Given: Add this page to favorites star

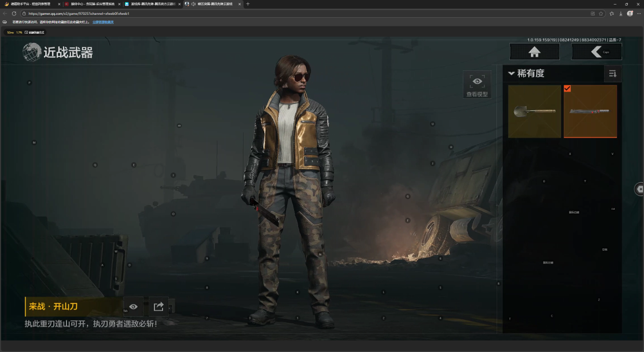Looking at the screenshot, I should 601,14.
